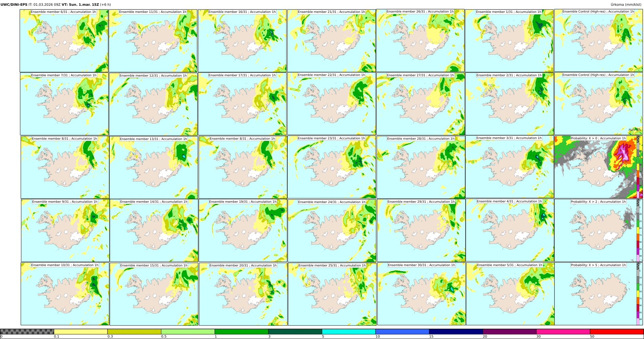The image size is (644, 339).
Task: Pick the green 1–3 legend swatch
Action: (241, 332)
